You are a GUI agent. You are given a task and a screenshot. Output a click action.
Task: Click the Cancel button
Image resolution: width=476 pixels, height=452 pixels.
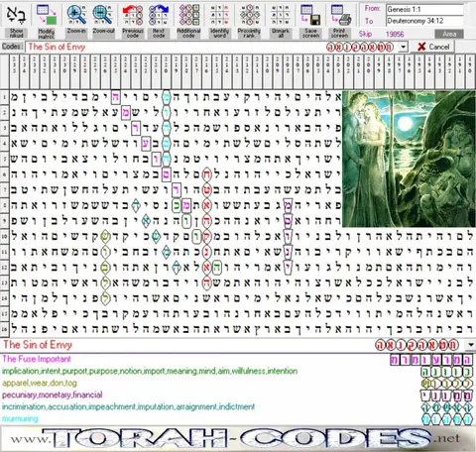[x=433, y=47]
